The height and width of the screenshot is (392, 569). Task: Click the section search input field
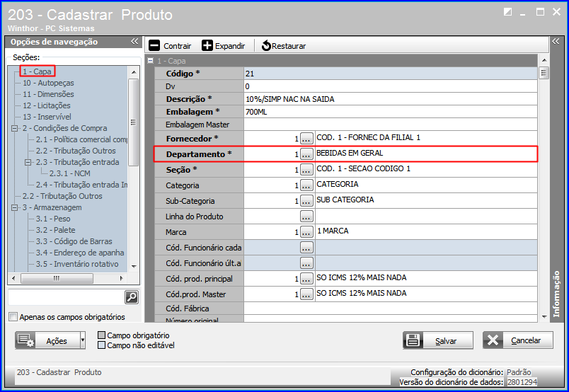point(66,297)
